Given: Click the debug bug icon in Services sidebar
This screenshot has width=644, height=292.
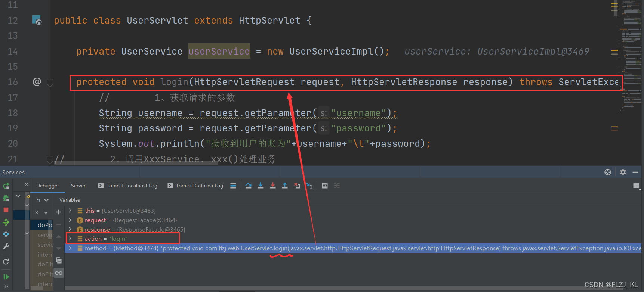Looking at the screenshot, I should point(6,198).
